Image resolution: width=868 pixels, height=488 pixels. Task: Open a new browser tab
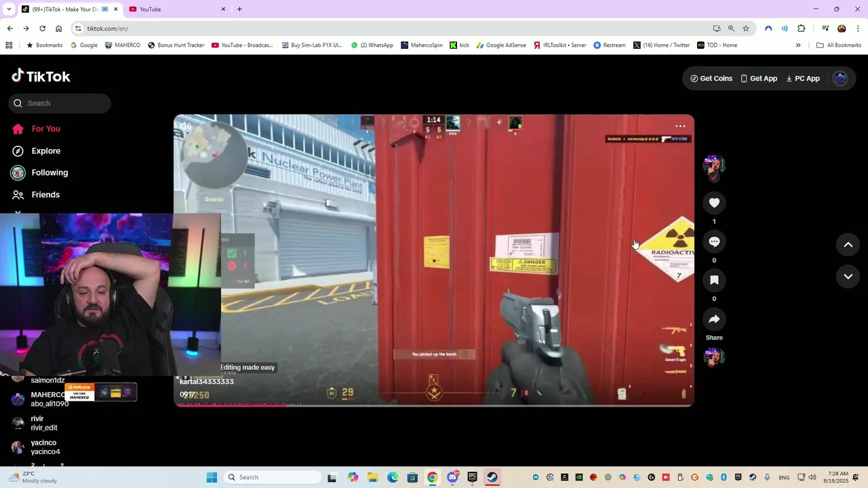(239, 9)
